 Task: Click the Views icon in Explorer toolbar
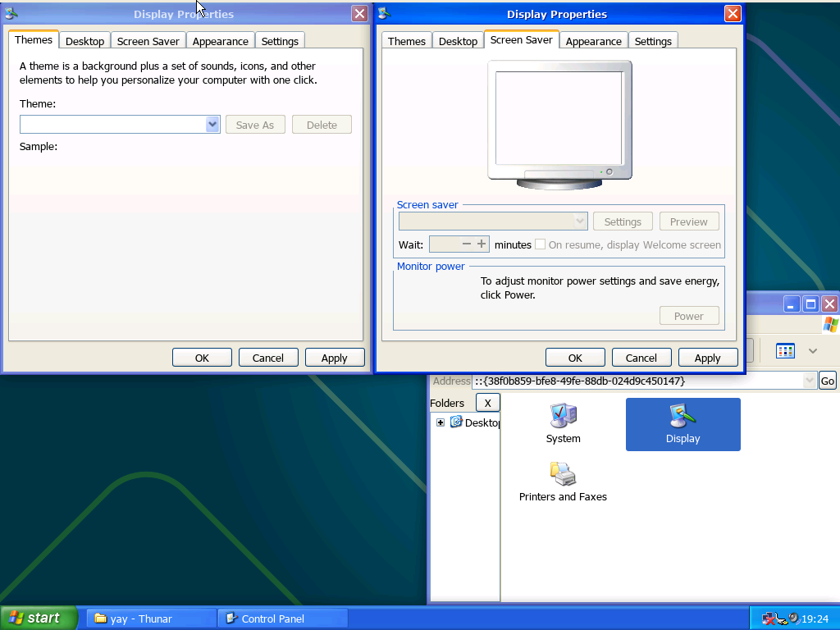tap(785, 351)
